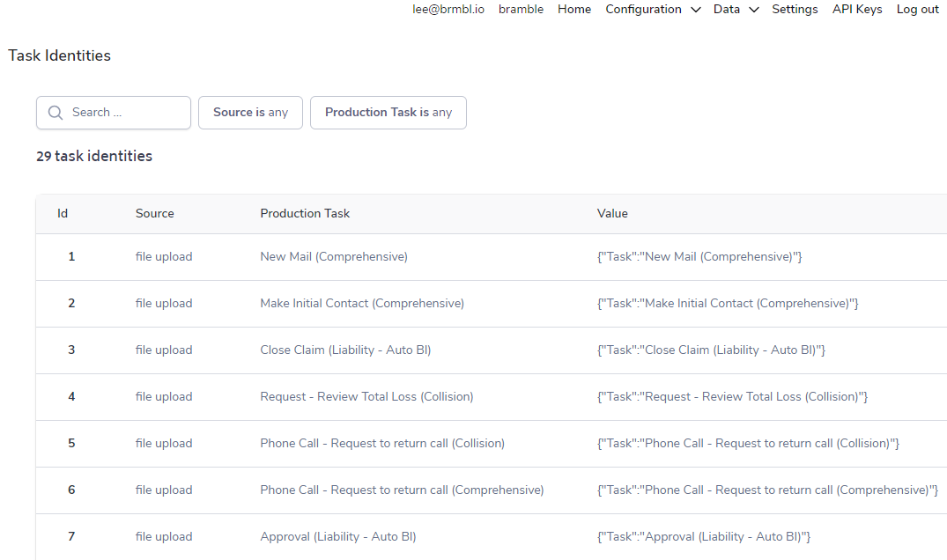The width and height of the screenshot is (947, 560).
Task: Click the lee@brmbl.io account link
Action: click(448, 10)
